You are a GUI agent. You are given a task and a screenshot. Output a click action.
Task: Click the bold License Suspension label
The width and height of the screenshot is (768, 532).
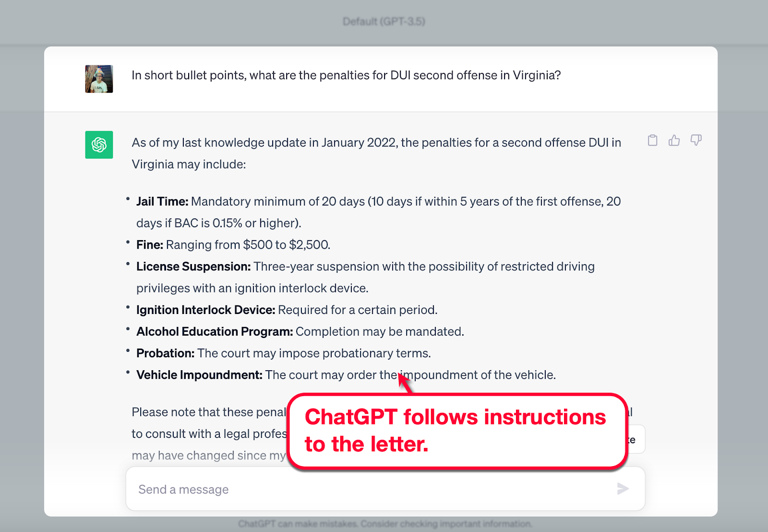click(193, 266)
